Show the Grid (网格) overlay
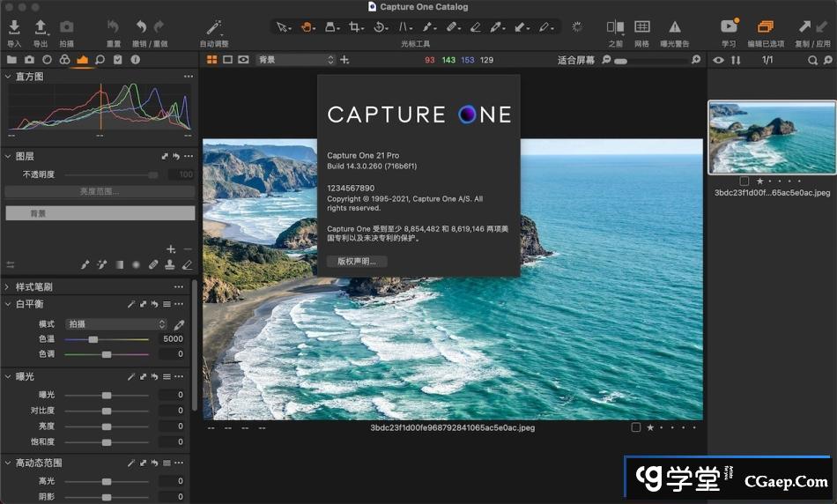This screenshot has height=504, width=837. point(642,28)
